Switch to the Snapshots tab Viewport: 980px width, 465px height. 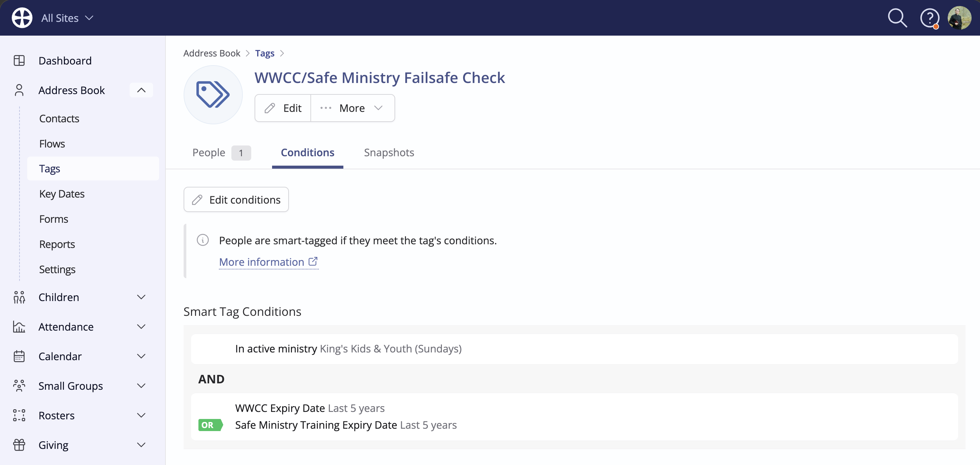click(x=389, y=153)
